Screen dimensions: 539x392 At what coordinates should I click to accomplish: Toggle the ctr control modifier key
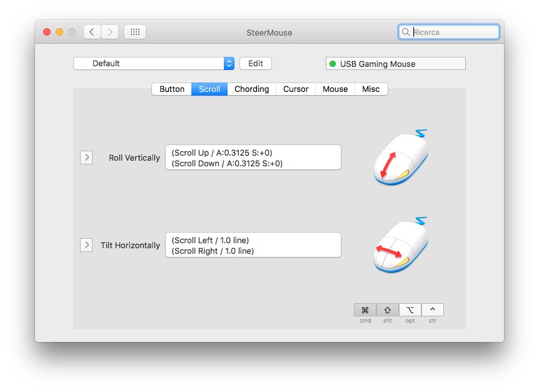tap(433, 310)
